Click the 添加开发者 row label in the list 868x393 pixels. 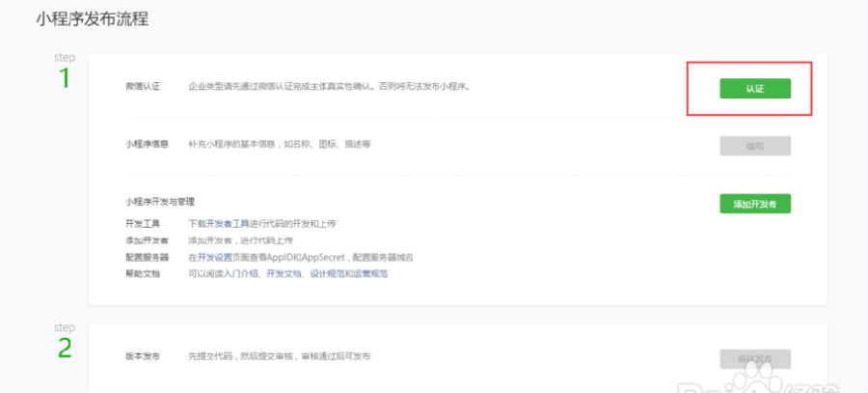[x=147, y=240]
